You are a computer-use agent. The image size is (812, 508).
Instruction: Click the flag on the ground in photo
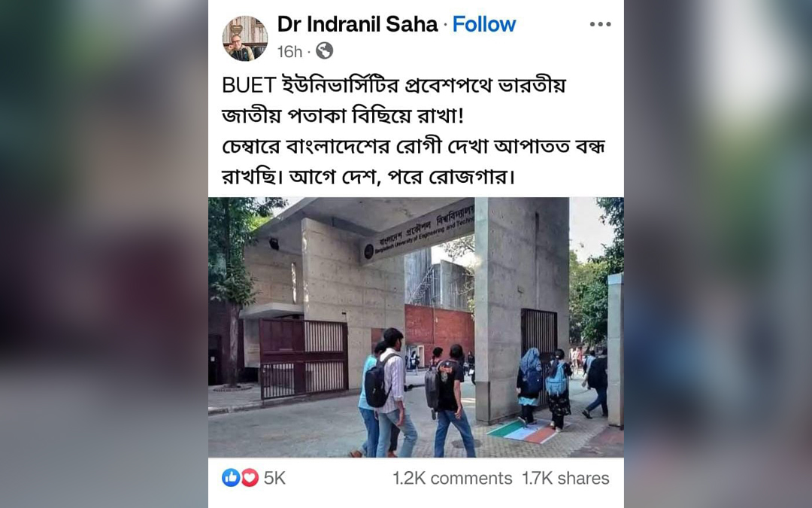pos(522,431)
